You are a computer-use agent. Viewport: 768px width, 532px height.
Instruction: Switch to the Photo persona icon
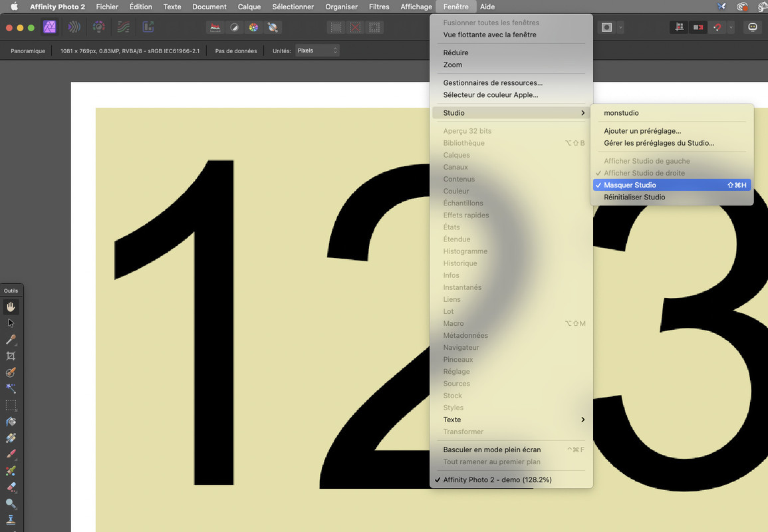(x=49, y=27)
